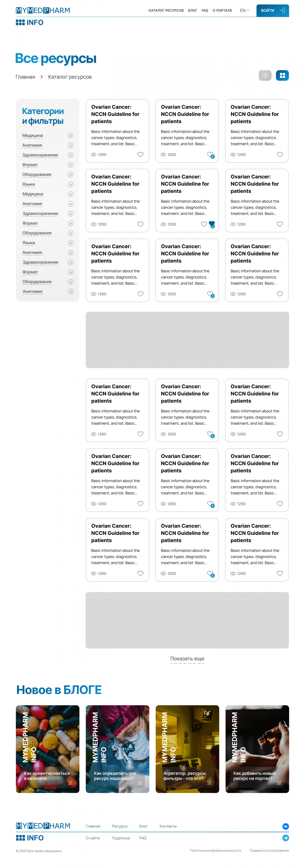Toggle heart with badge on top-middle card
The width and height of the screenshot is (305, 868).
click(x=210, y=154)
